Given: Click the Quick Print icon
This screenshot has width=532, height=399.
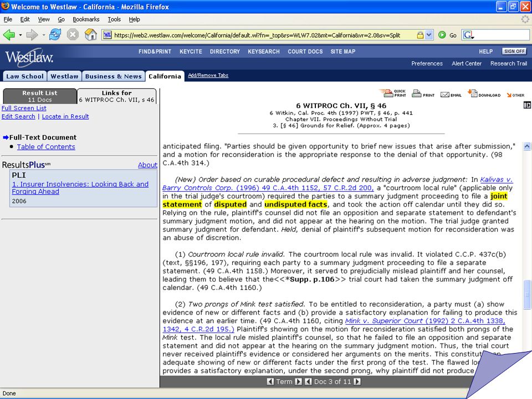Looking at the screenshot, I should pyautogui.click(x=392, y=93).
